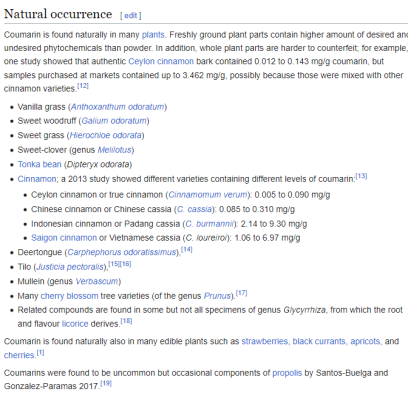This screenshot has width=408, height=400.
Task: Open the licorice link
Action: [x=75, y=324]
